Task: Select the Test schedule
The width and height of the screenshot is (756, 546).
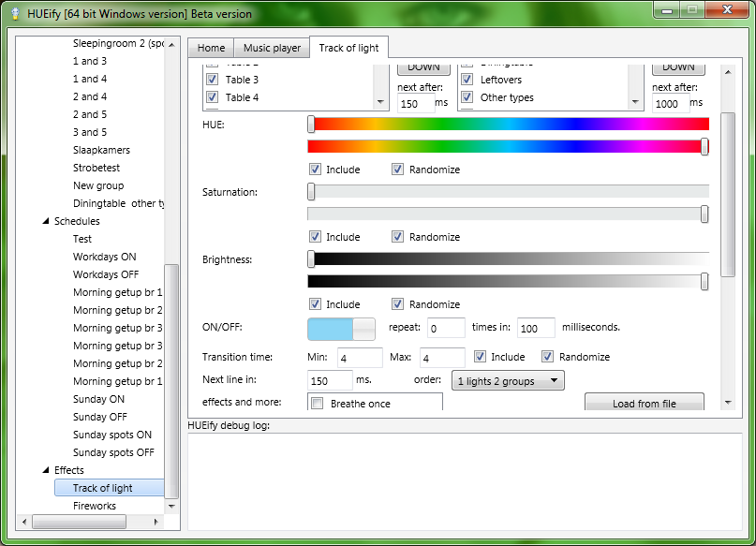Action: point(82,239)
